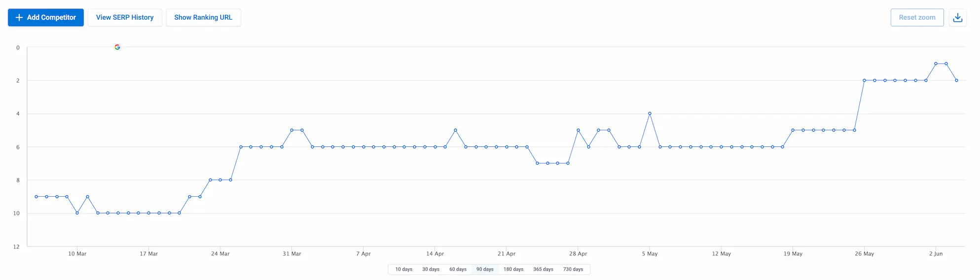
Task: Click the Add Competitor button
Action: 46,17
